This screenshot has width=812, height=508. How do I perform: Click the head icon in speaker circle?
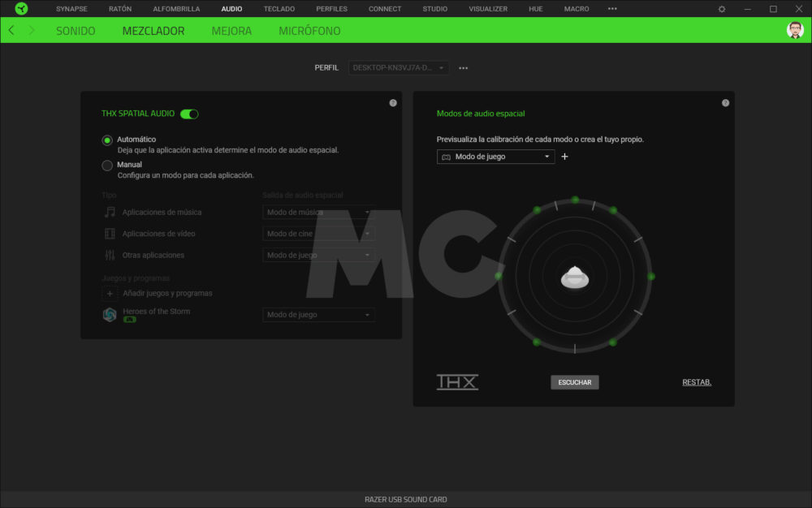pyautogui.click(x=575, y=277)
